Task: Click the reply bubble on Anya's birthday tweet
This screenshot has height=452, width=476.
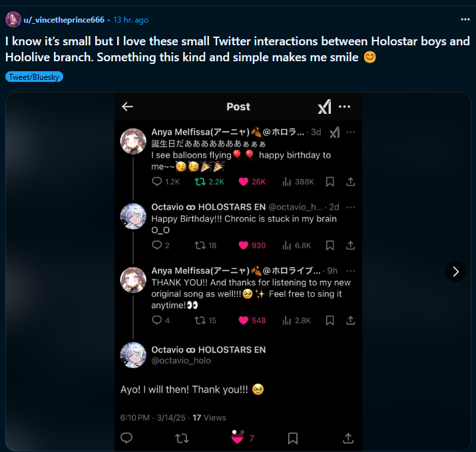Action: click(x=156, y=182)
